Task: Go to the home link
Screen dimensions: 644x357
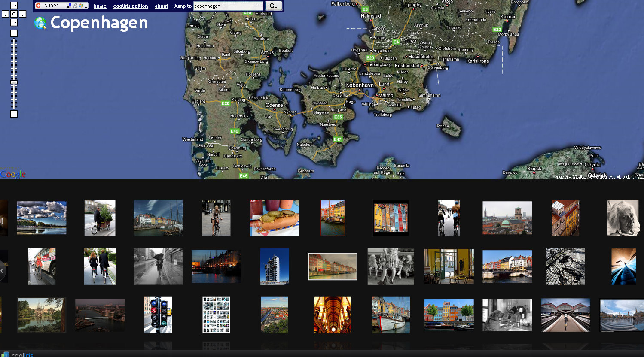Action: tap(100, 6)
